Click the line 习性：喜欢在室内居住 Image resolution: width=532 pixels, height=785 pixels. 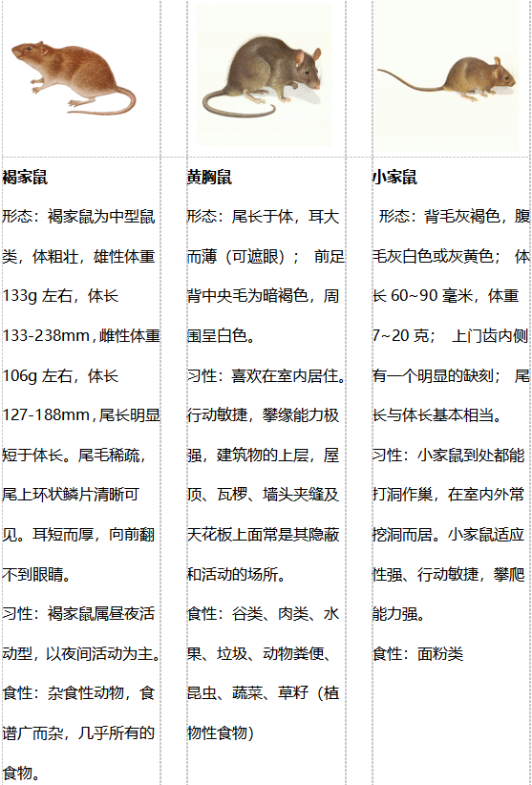click(266, 375)
